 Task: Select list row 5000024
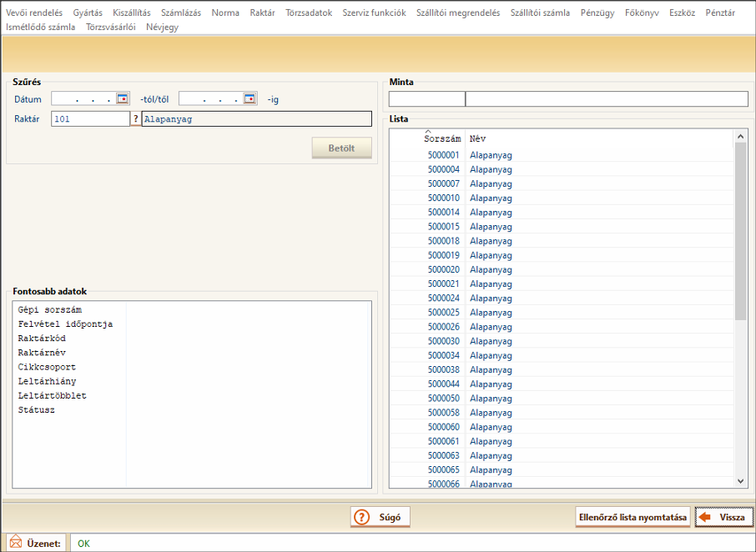pos(562,299)
